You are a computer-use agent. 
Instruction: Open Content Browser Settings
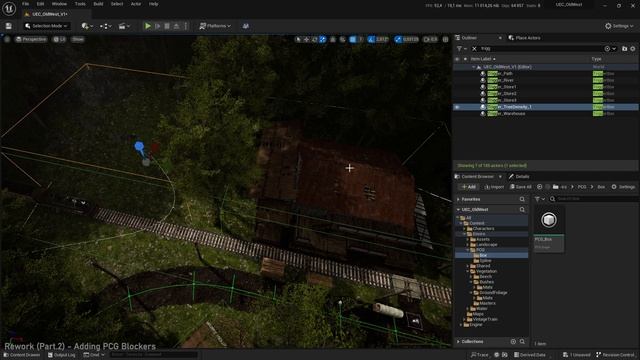coord(623,187)
